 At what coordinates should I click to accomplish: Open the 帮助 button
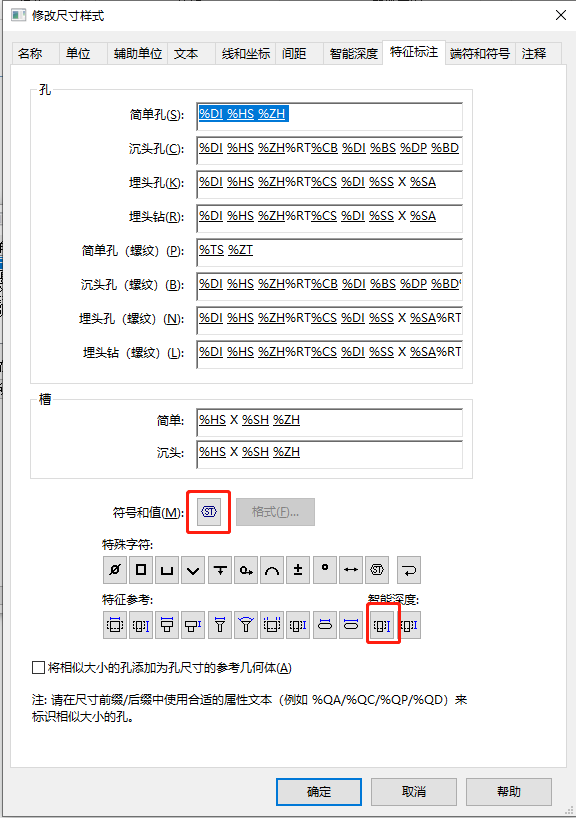[x=509, y=791]
